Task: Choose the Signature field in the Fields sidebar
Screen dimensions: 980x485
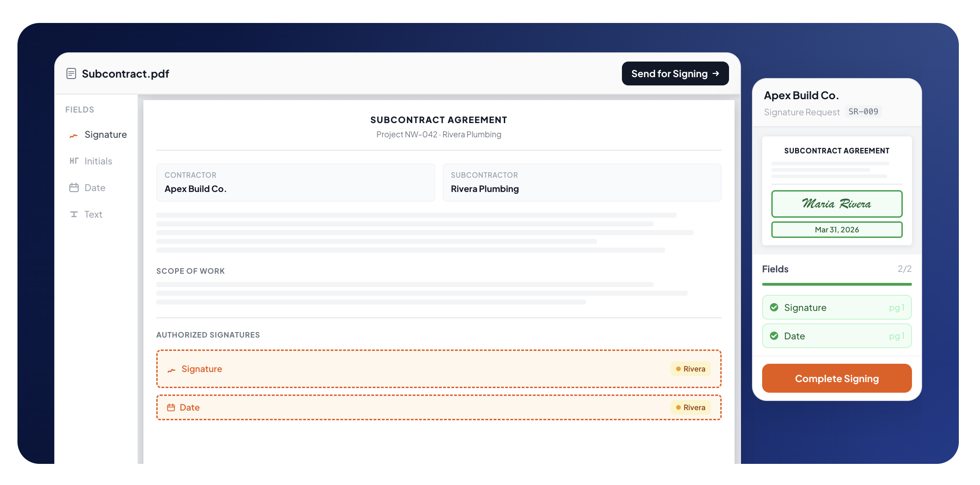Action: tap(97, 135)
